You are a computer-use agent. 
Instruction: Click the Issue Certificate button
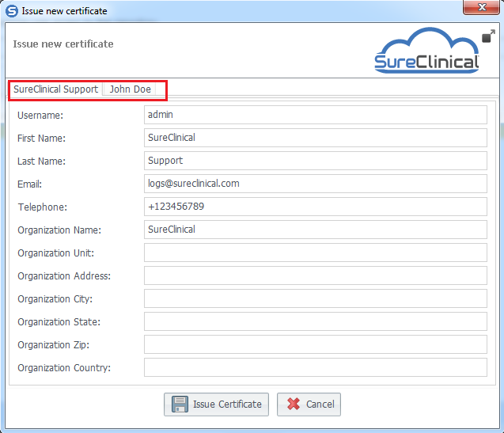216,405
